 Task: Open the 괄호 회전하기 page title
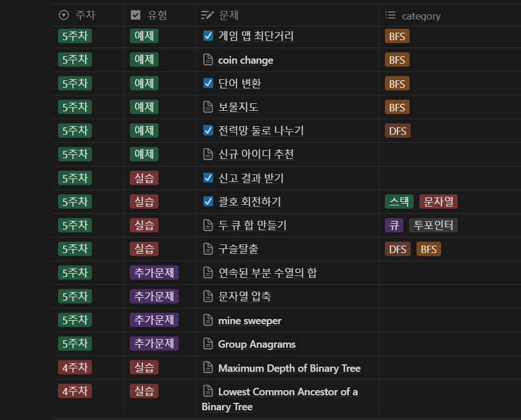click(249, 201)
